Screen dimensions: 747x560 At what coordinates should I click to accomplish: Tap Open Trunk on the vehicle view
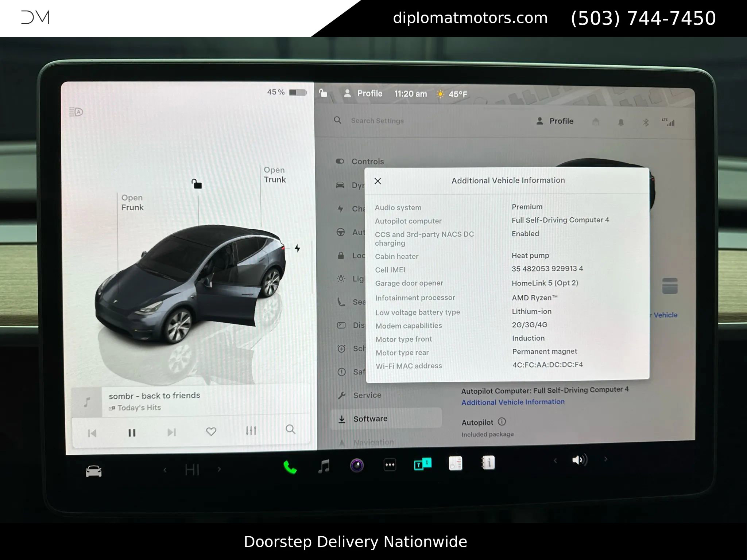click(x=274, y=175)
